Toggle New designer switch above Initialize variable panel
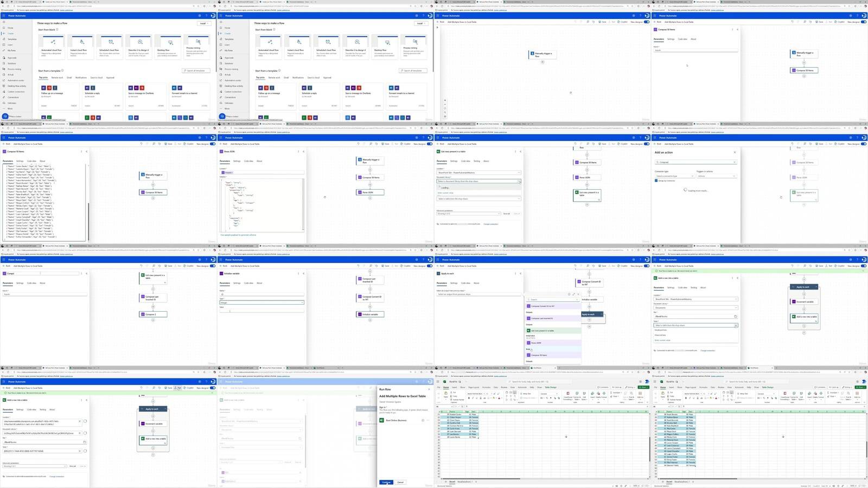The image size is (868, 488). (430, 266)
